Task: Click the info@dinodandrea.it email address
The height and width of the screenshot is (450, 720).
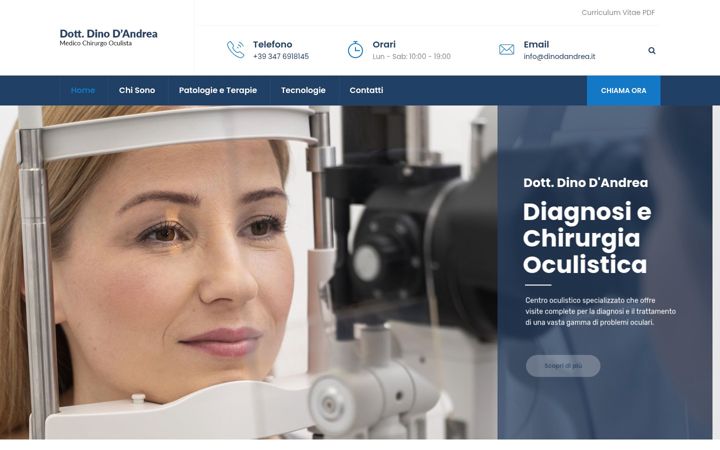Action: [x=559, y=56]
